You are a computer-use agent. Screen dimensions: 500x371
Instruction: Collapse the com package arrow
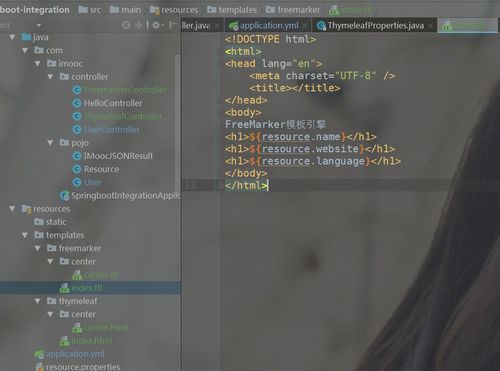[25, 50]
